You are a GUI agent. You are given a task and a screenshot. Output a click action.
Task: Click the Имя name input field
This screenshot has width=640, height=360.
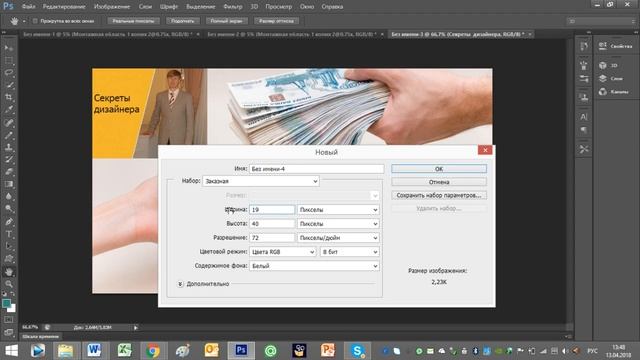316,169
